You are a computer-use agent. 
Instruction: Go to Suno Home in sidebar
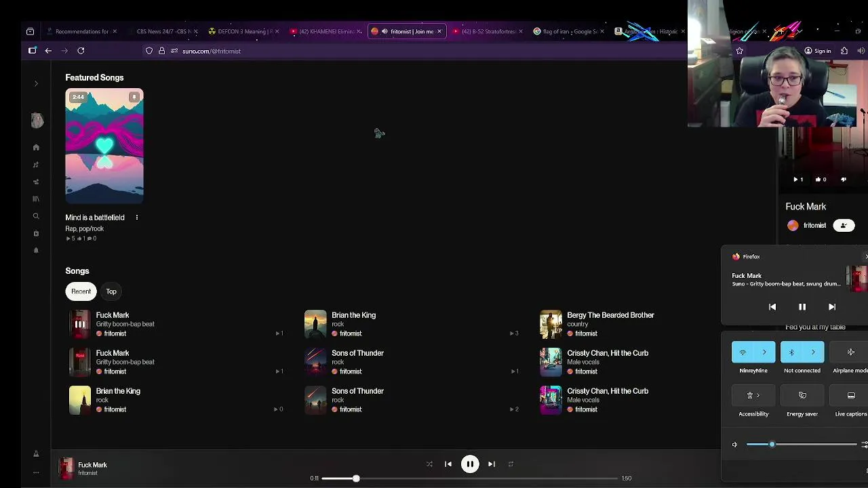tap(36, 147)
